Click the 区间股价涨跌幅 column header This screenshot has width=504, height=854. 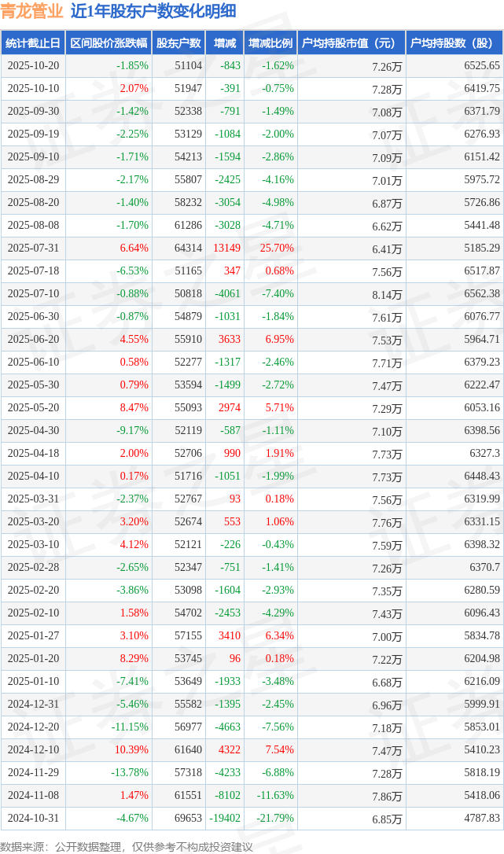[x=108, y=43]
